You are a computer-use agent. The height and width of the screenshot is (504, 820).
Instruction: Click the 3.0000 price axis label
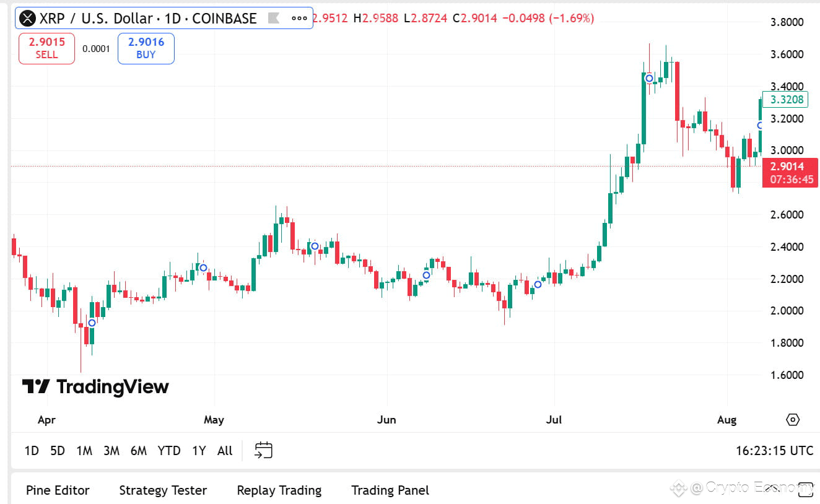coord(787,150)
